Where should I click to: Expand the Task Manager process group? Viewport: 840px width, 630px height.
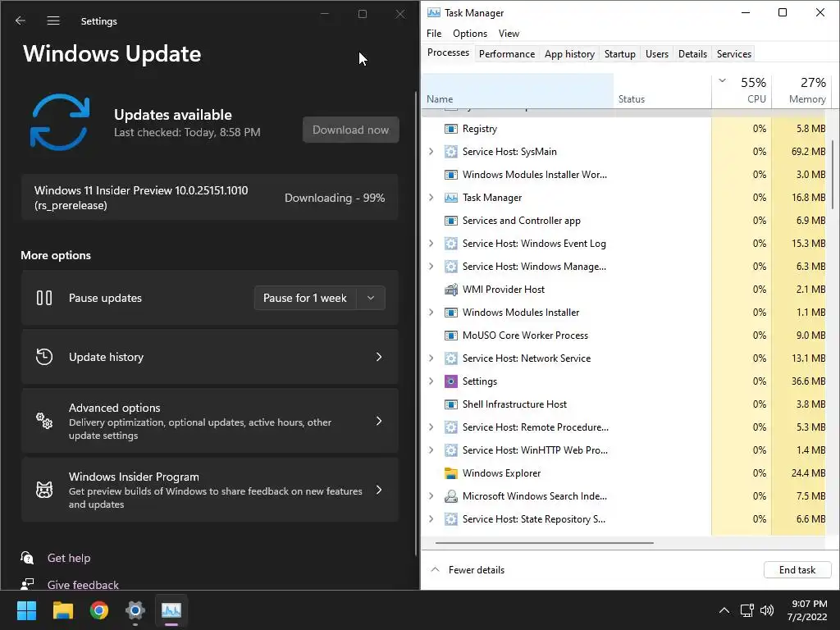pos(431,198)
